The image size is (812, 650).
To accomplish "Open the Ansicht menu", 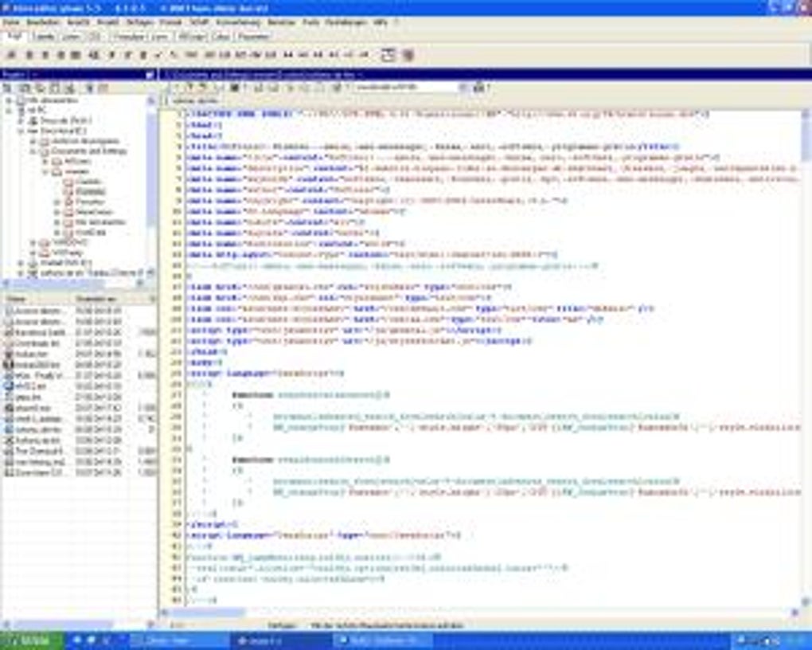I will pos(78,22).
